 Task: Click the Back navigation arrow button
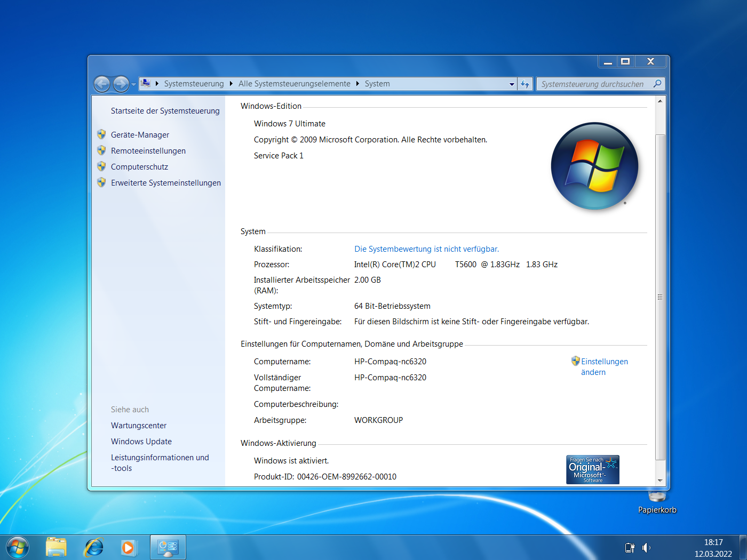coord(102,84)
